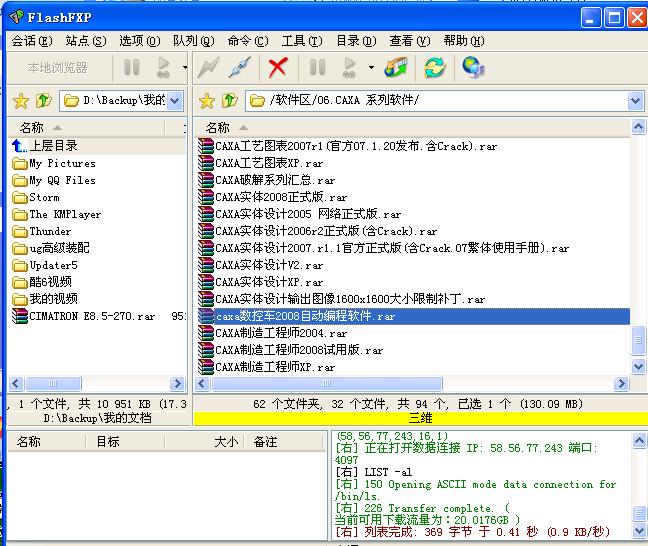The width and height of the screenshot is (648, 546).
Task: Select the Updater5 folder
Action: point(45,265)
